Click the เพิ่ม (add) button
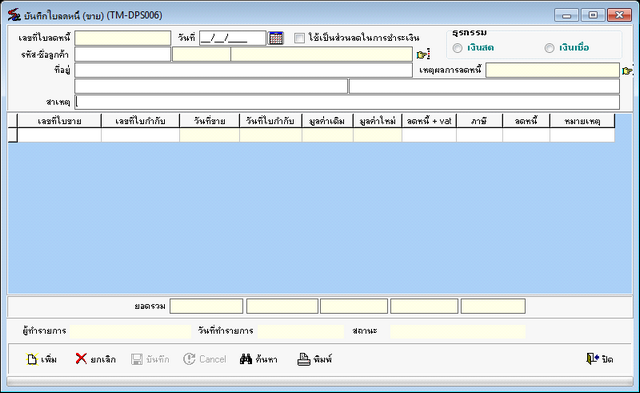 (42, 359)
